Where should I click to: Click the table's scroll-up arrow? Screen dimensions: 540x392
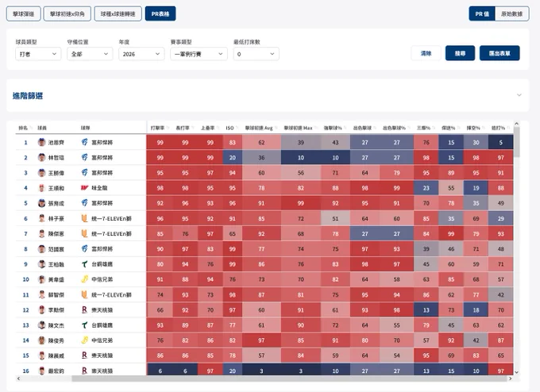click(x=516, y=124)
